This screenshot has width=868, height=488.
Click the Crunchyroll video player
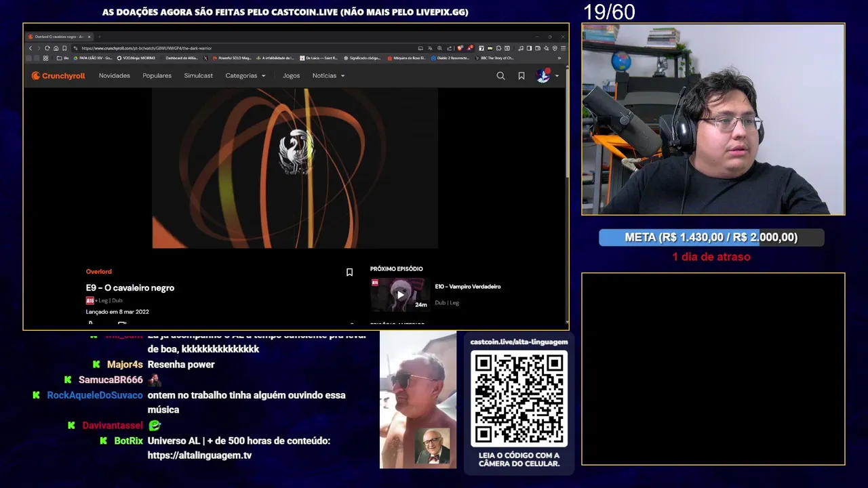295,168
